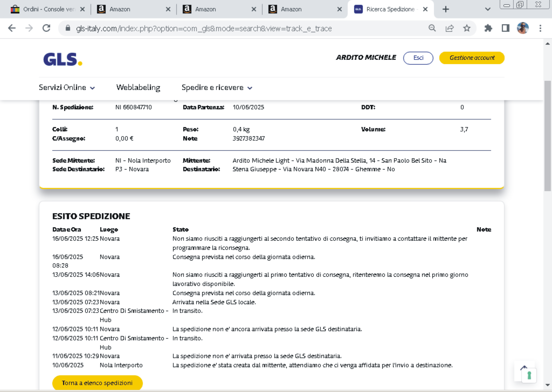Click the Ardito Michele Light sender address
This screenshot has height=392, width=552.
click(x=339, y=161)
